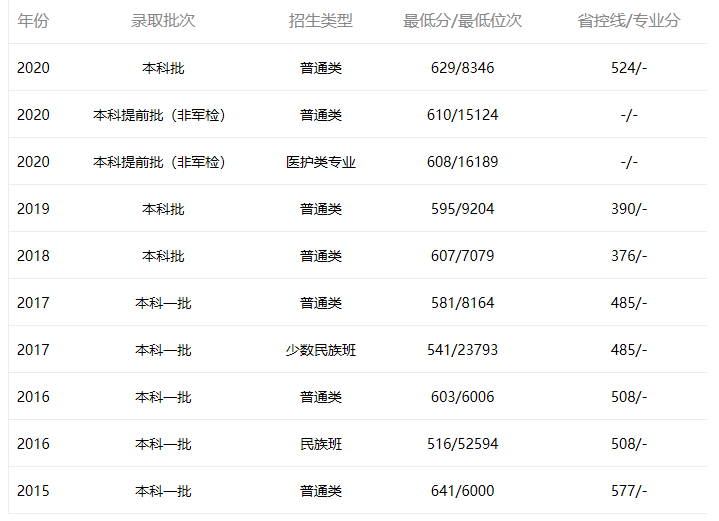
Task: Select the 376/- provincial line cell
Action: (628, 256)
